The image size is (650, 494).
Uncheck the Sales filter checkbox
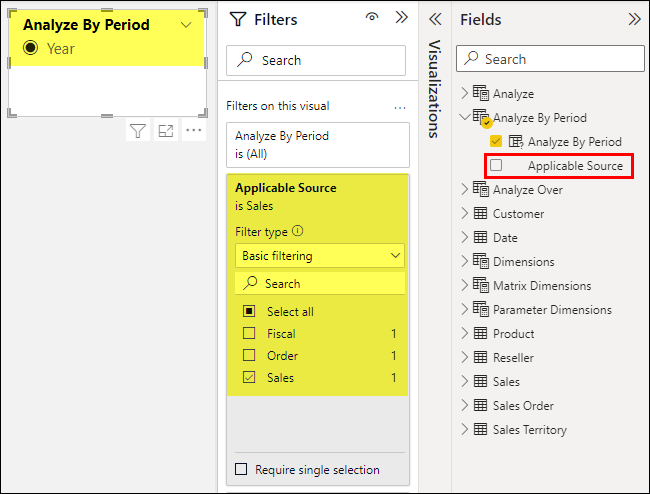pos(249,378)
